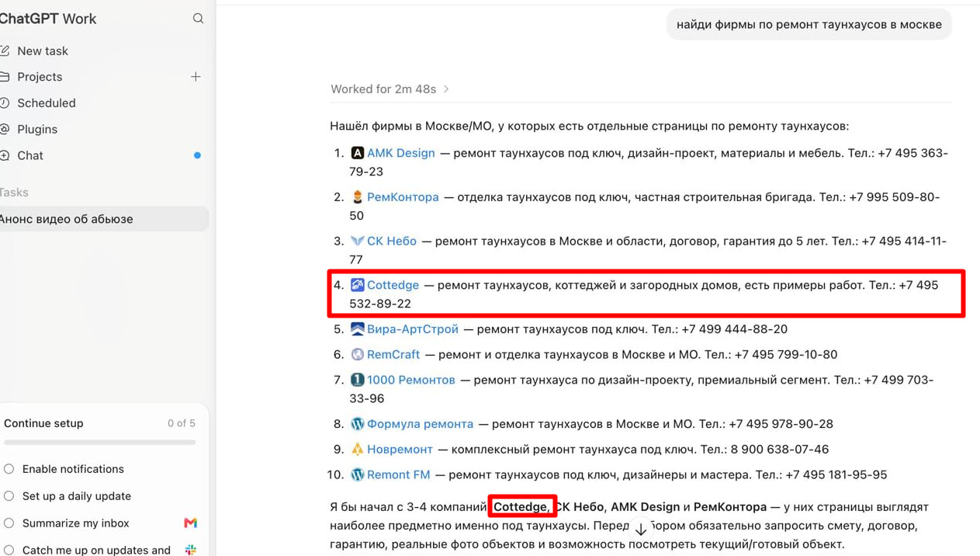Click the Gmail icon beside Summarize my inbox

click(190, 523)
